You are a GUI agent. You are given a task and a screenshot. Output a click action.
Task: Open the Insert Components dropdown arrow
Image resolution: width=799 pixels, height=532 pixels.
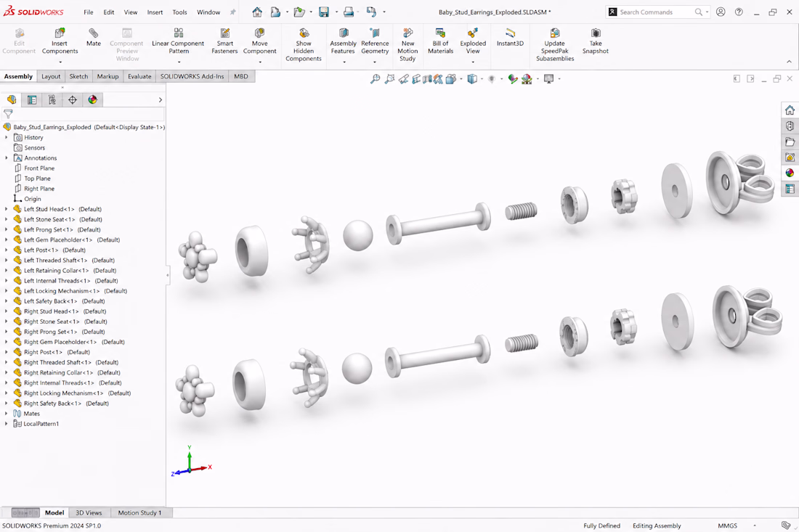click(60, 62)
